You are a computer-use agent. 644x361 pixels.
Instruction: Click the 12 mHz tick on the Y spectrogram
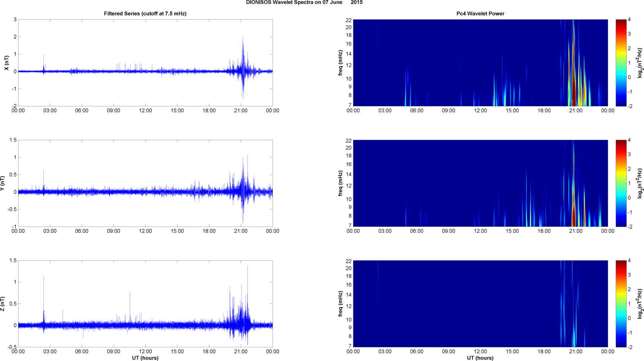[x=349, y=186]
